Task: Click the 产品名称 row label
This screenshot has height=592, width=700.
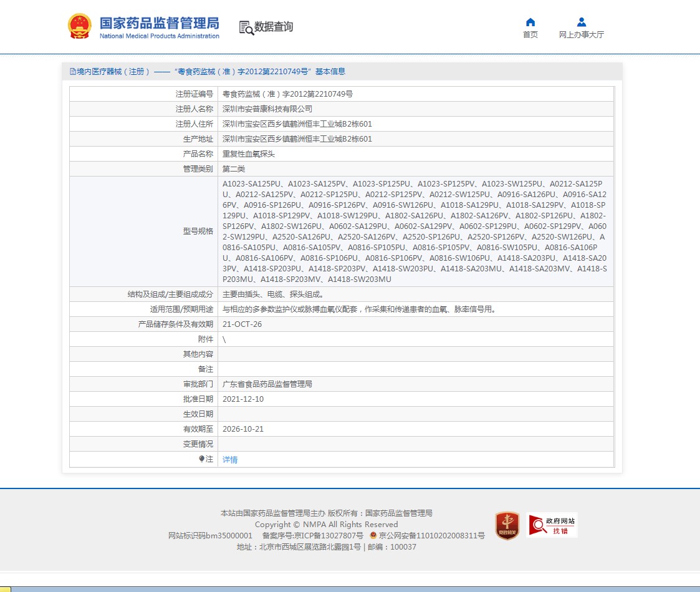Action: click(198, 154)
